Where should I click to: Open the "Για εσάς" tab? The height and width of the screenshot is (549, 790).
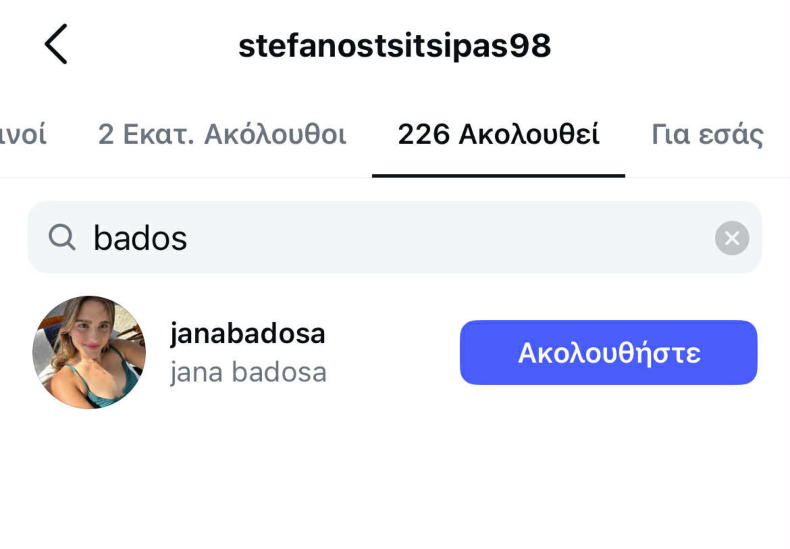click(707, 135)
